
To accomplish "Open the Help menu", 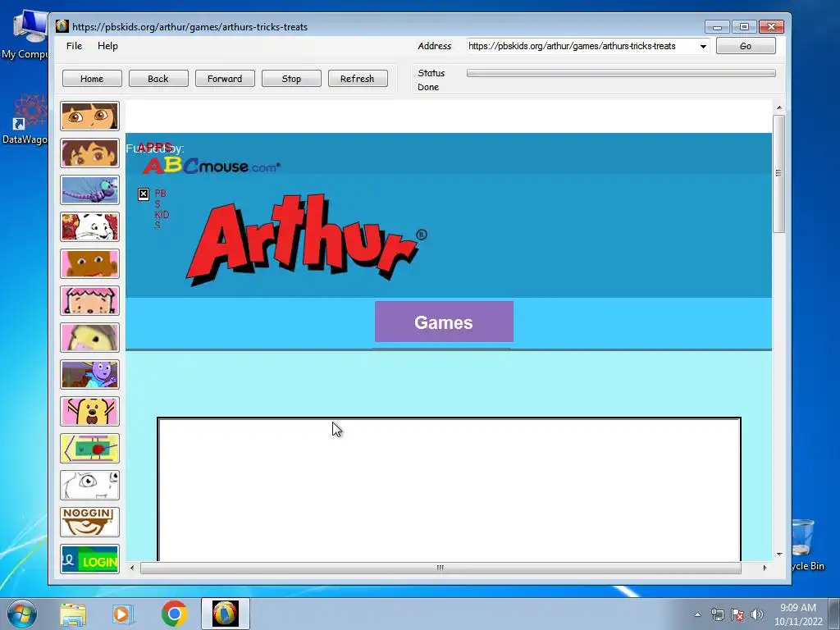I will coord(107,46).
